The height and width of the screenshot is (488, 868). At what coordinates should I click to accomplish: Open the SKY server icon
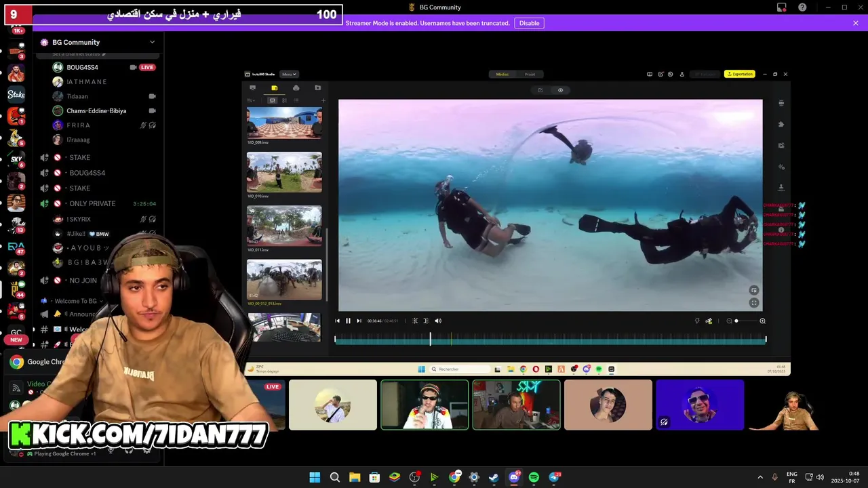point(16,159)
